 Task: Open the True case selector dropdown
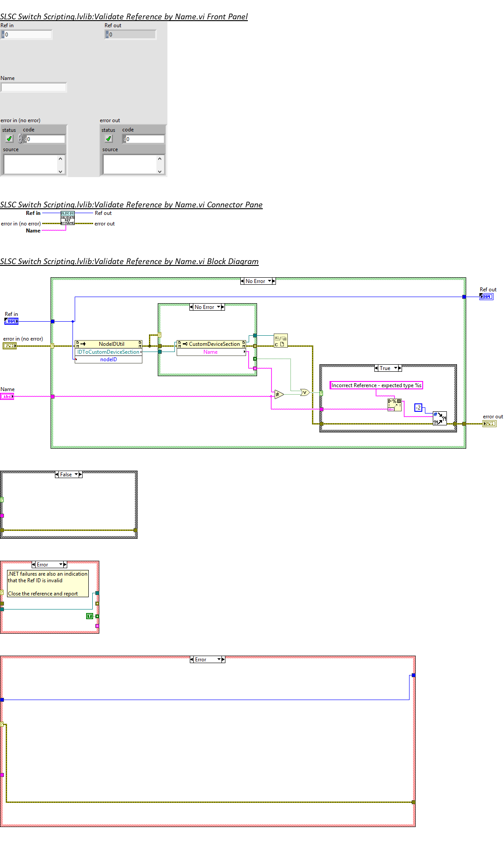(396, 368)
